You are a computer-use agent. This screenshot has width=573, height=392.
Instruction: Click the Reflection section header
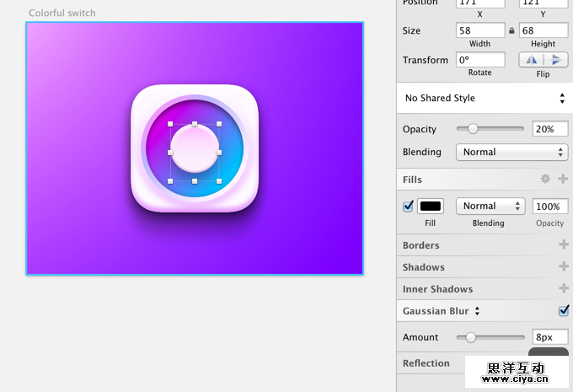tap(426, 363)
